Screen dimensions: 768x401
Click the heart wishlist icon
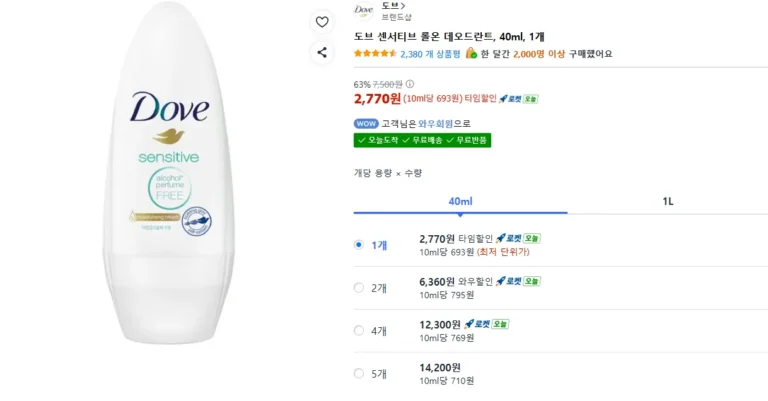point(322,22)
